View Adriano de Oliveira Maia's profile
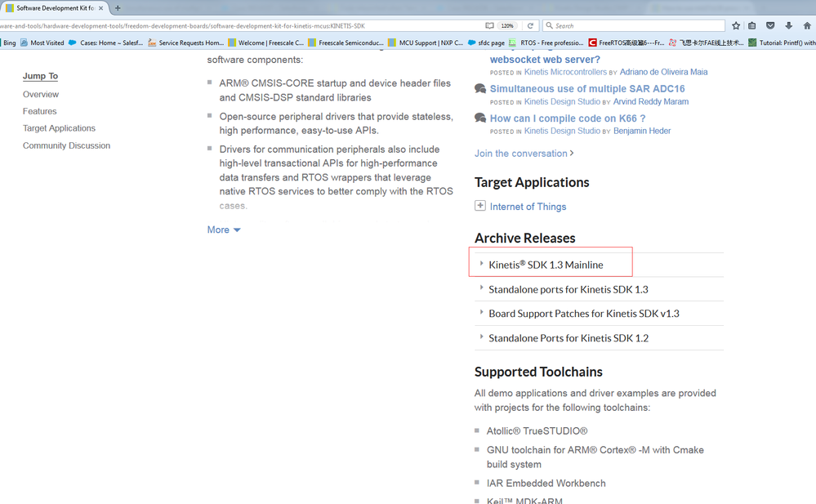 [663, 72]
